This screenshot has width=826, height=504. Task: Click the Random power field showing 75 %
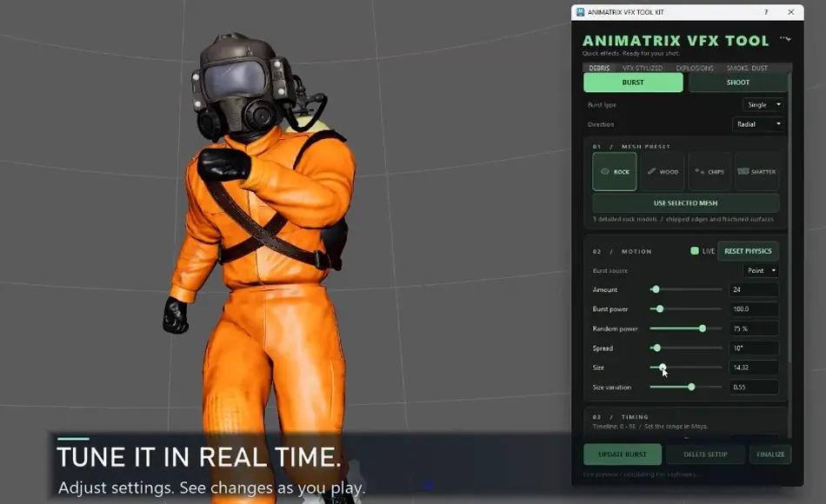[753, 328]
